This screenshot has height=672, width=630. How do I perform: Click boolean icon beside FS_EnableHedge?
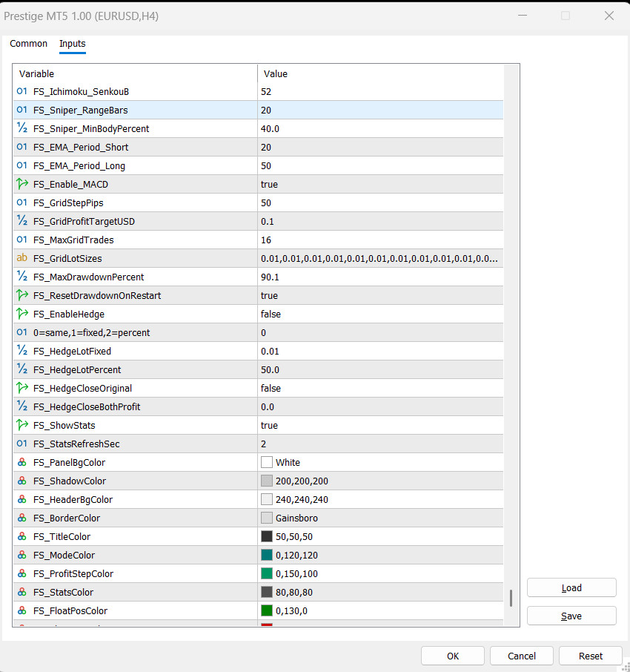coord(21,314)
